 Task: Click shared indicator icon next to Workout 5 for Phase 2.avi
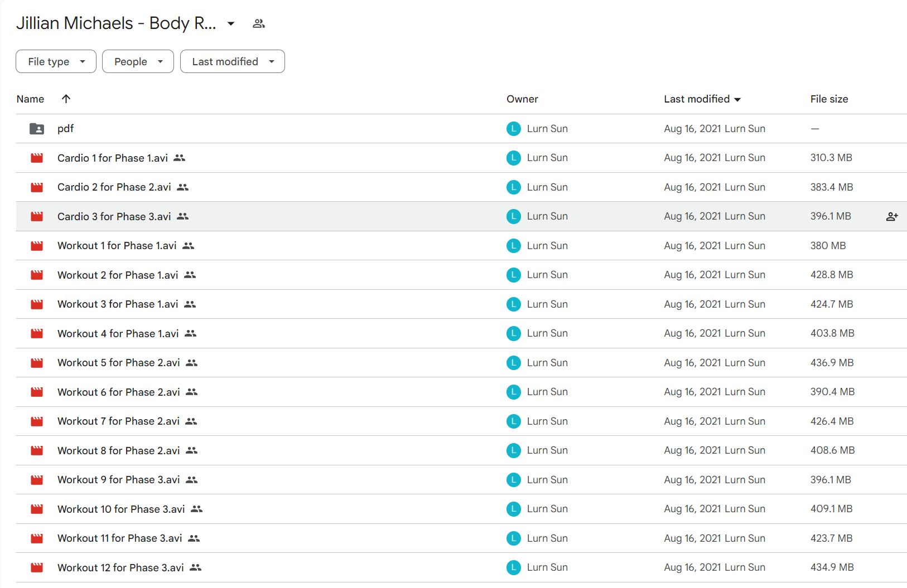pos(191,363)
